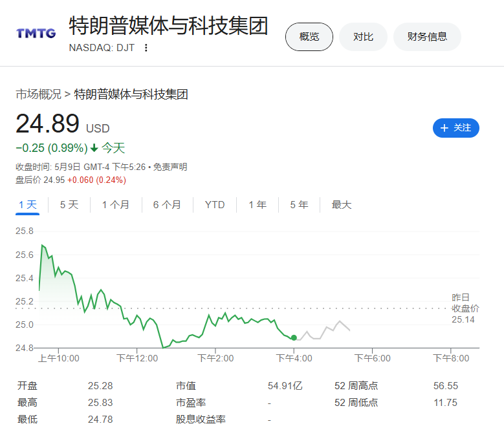
Task: Click the 最高 value 25.83
Action: (100, 402)
